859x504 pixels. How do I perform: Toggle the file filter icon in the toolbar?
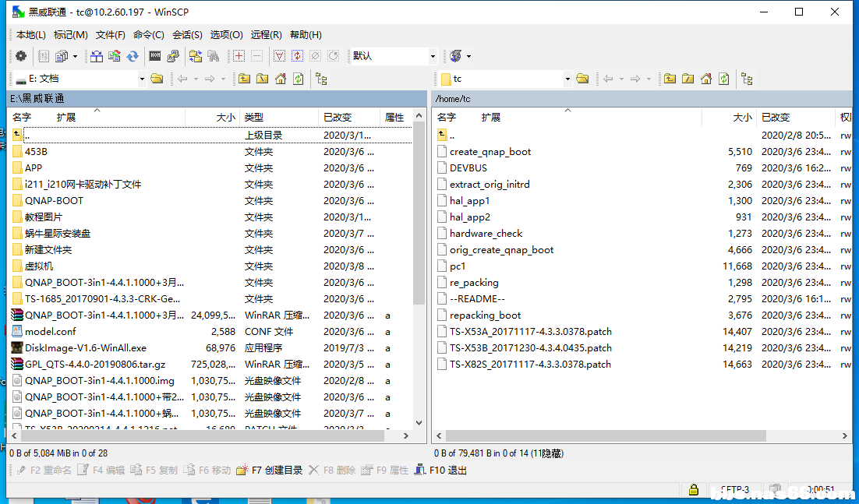pyautogui.click(x=279, y=55)
